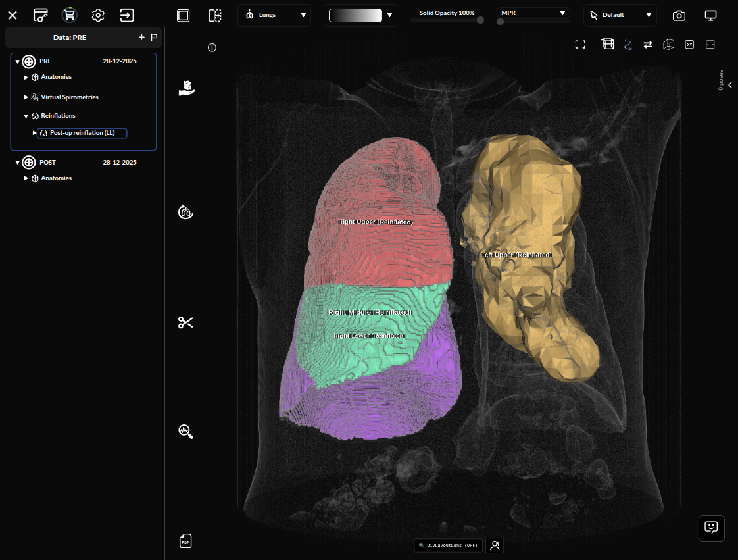The width and height of the screenshot is (738, 560).
Task: Enter fullscreen viewport mode
Action: tap(580, 45)
